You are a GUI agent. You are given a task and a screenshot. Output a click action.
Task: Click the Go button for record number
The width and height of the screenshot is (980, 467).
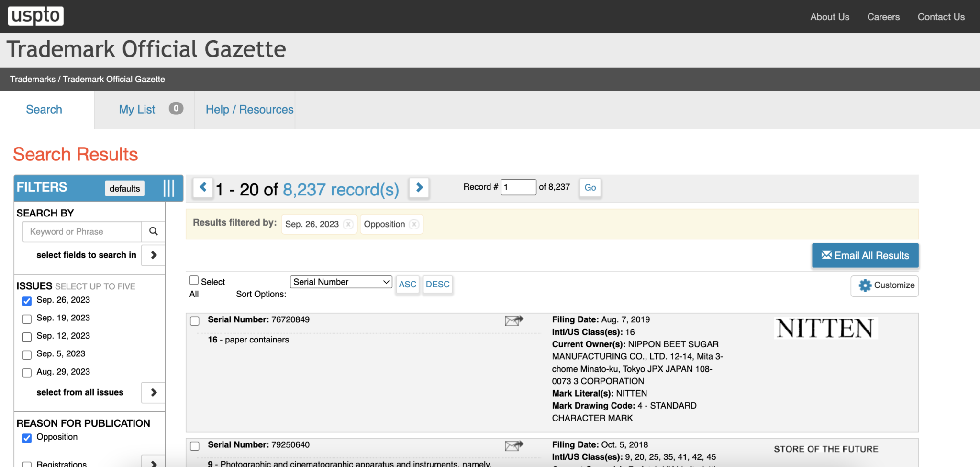590,187
